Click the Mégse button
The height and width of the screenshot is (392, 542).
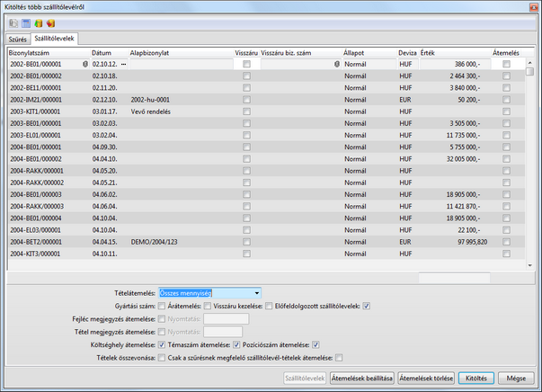coord(516,379)
